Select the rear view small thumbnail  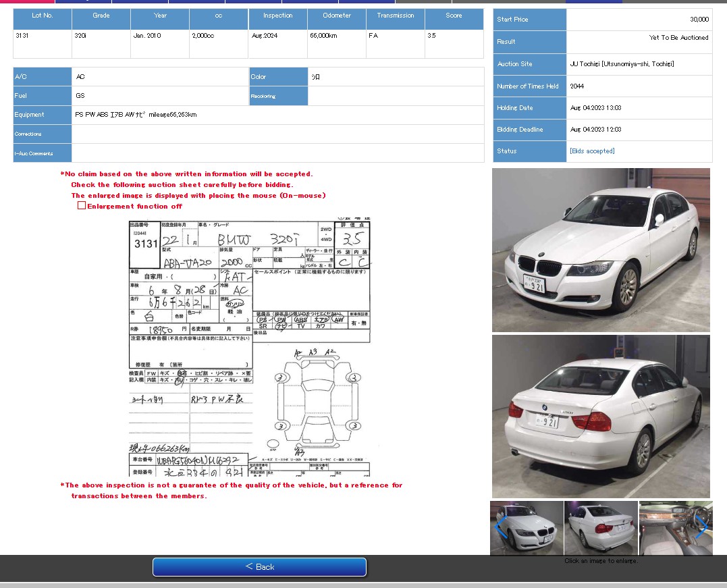point(601,528)
